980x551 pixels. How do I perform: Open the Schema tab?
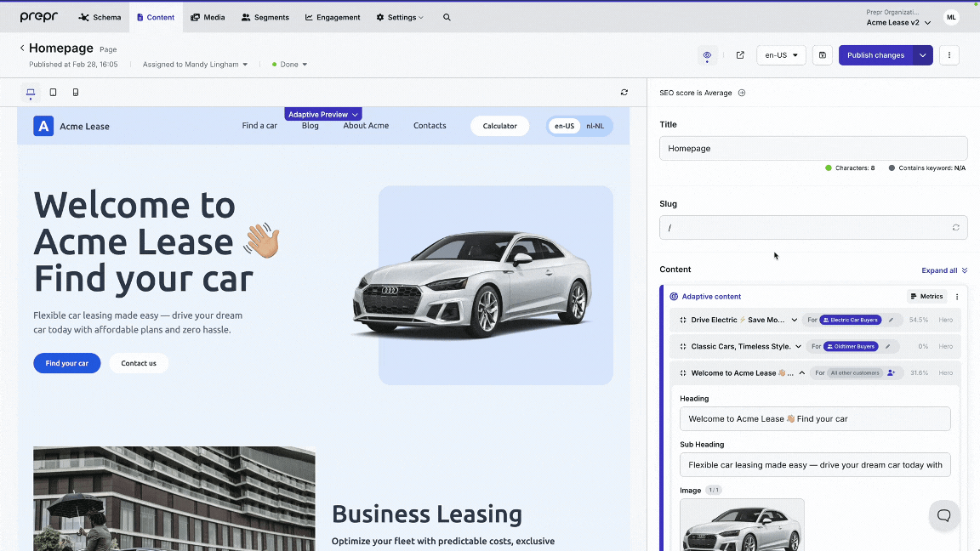[100, 18]
